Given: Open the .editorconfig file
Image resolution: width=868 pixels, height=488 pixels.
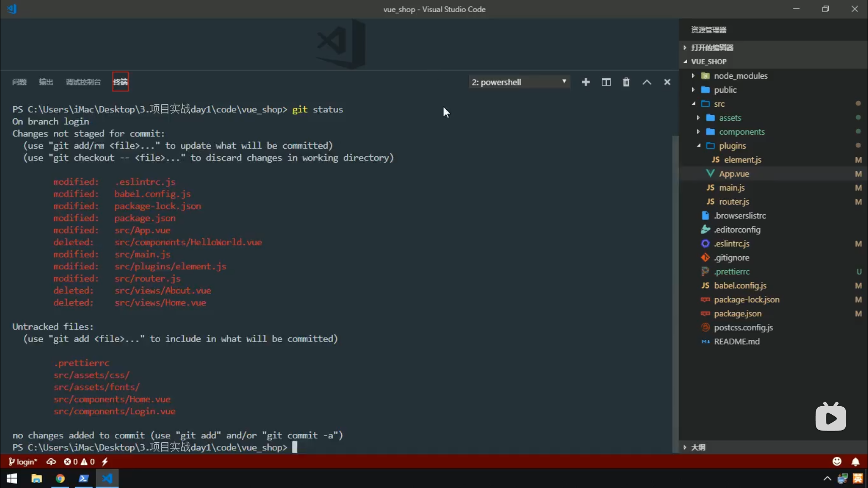Looking at the screenshot, I should (737, 230).
